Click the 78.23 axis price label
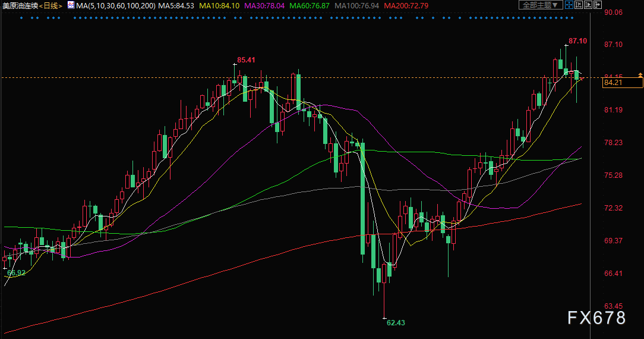 pyautogui.click(x=613, y=143)
